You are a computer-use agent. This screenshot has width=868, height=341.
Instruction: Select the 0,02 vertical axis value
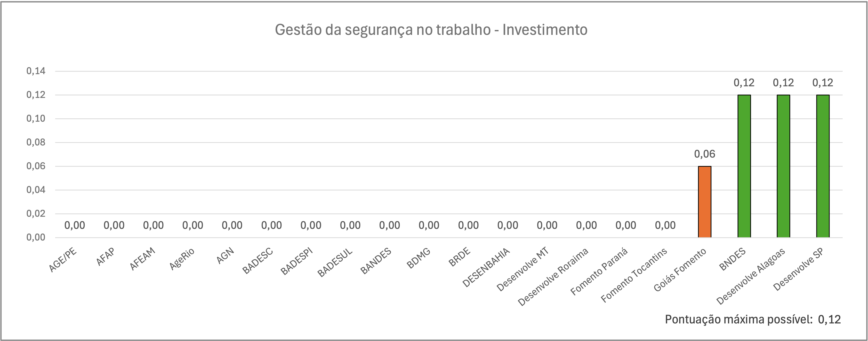coord(36,213)
